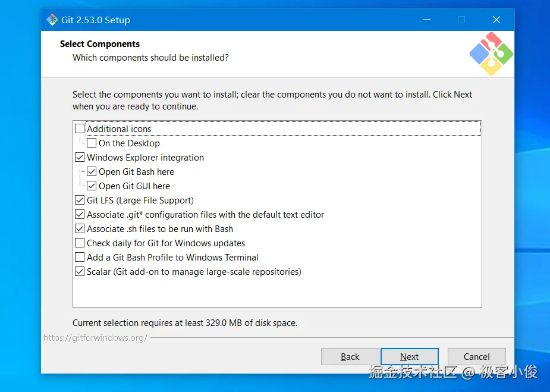Open the gitforwindows.org link

95,338
